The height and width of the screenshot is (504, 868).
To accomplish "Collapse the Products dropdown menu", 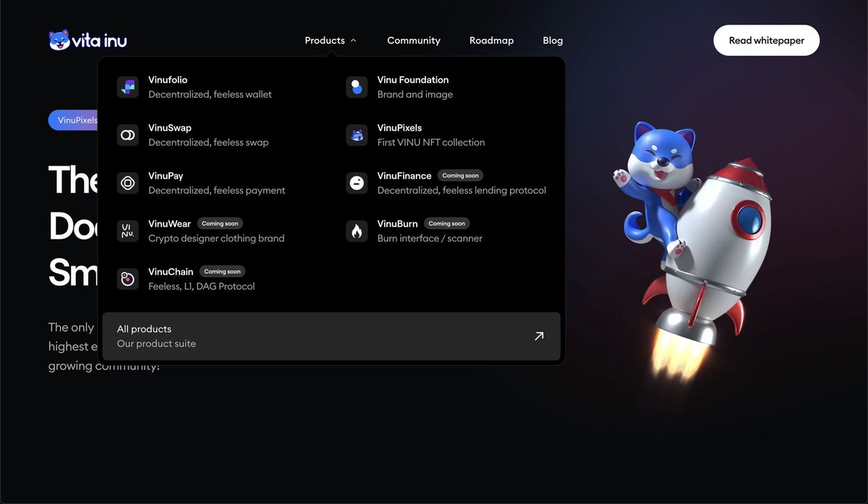I will pyautogui.click(x=331, y=40).
